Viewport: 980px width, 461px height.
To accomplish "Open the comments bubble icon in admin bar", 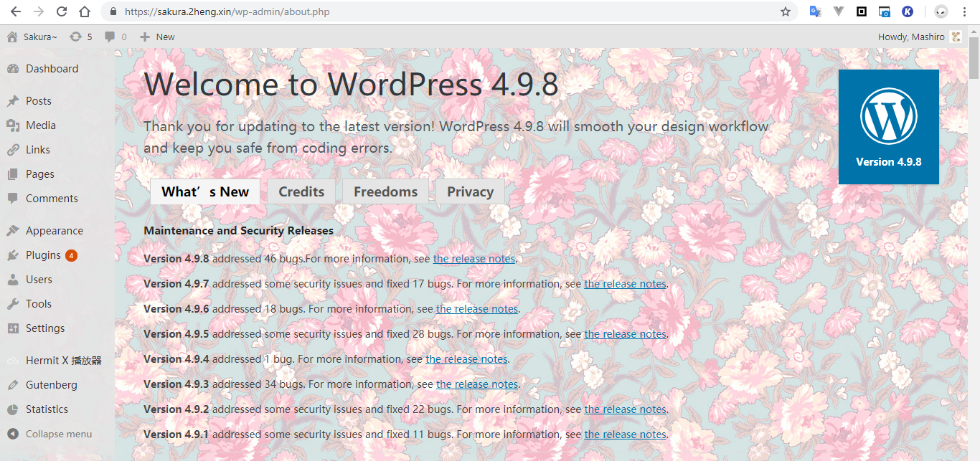I will [110, 37].
